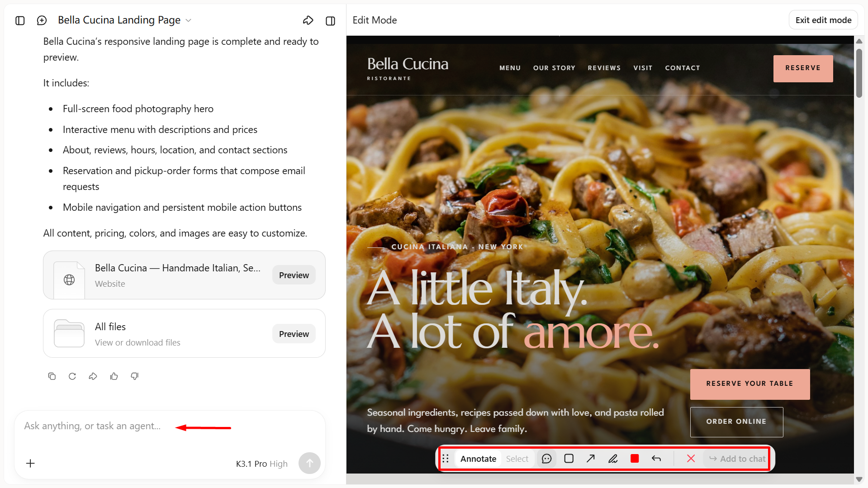
Task: Pick the arrow annotation tool
Action: point(591,459)
